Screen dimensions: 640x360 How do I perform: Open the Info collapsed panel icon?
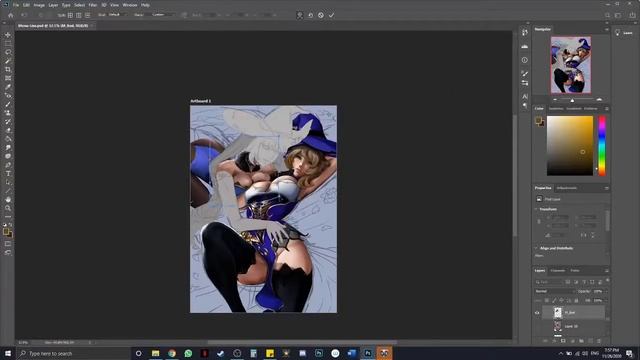524,60
